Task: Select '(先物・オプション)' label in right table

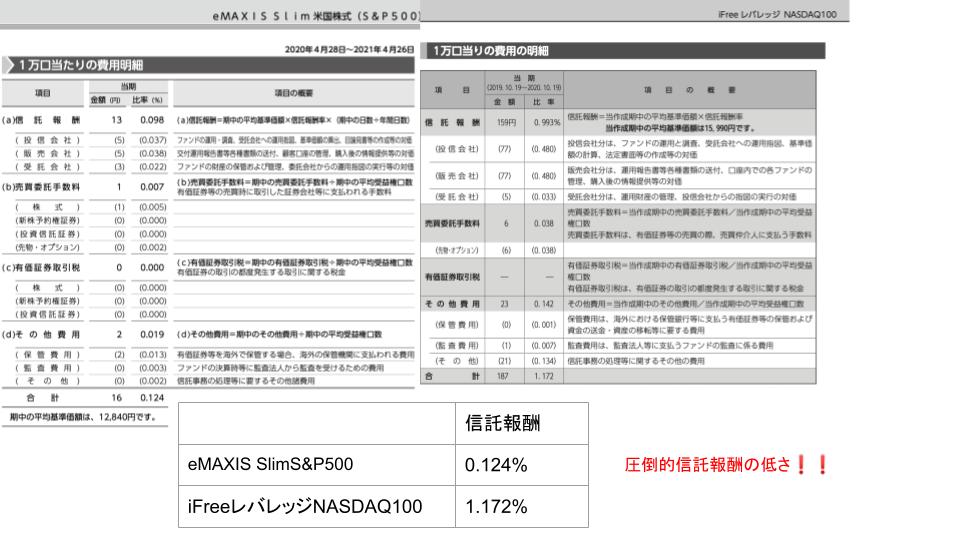Action: pos(456,250)
